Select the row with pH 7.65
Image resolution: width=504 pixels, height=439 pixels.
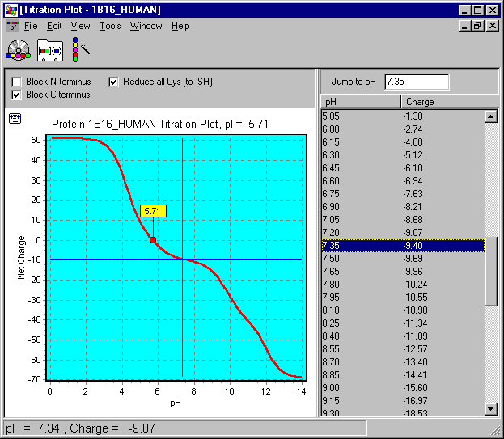point(403,272)
